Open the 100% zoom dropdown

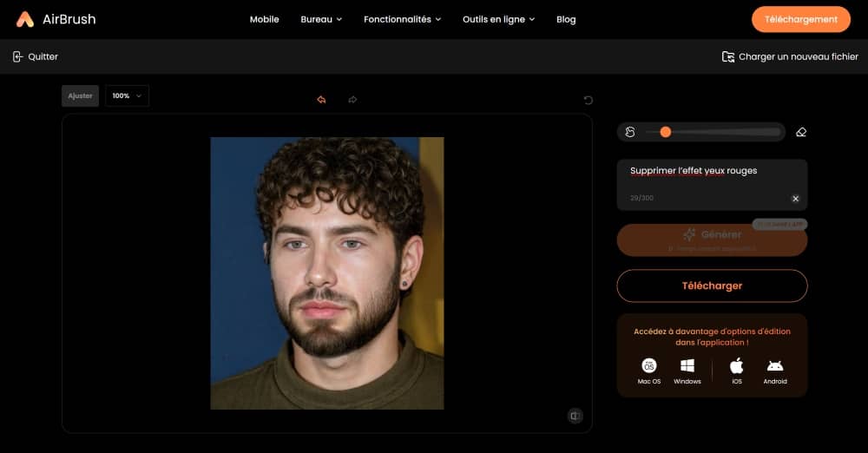[x=127, y=95]
